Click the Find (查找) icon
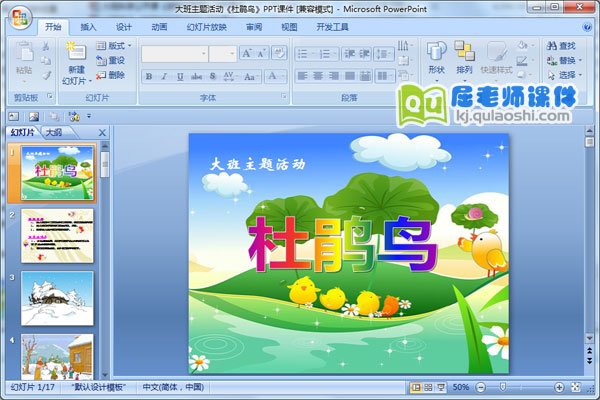The image size is (600, 400). coord(560,46)
